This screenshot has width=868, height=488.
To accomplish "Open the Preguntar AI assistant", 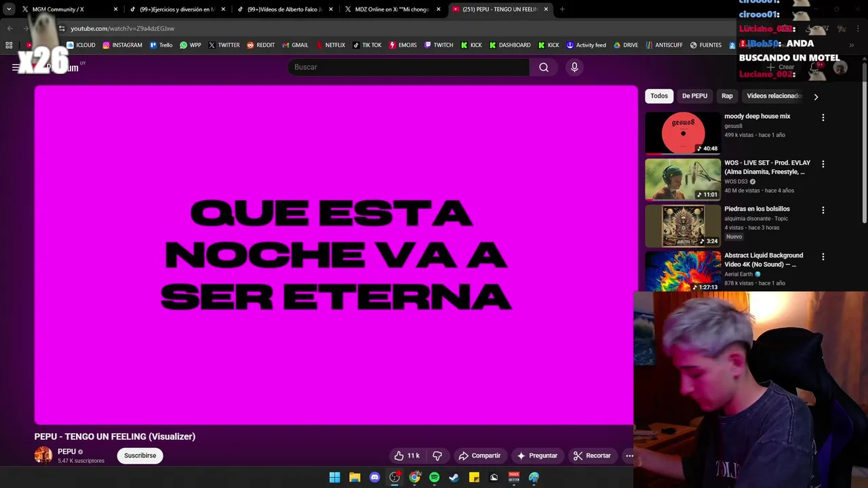I will pyautogui.click(x=537, y=455).
